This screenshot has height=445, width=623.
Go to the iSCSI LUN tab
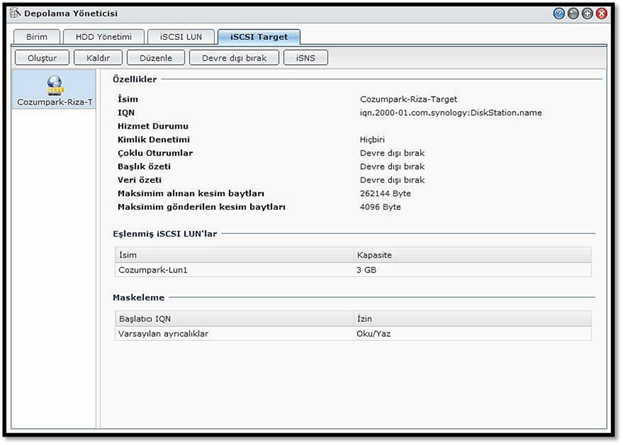pyautogui.click(x=181, y=37)
